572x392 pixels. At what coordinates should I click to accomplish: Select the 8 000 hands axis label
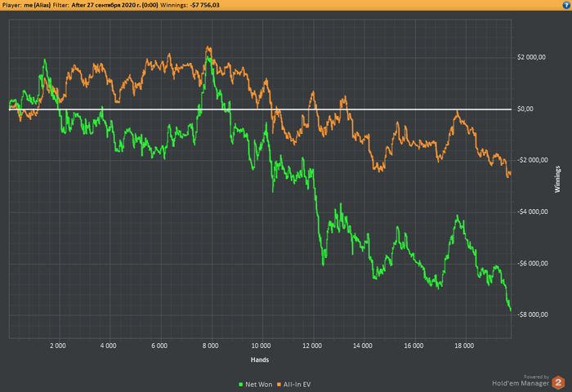click(211, 345)
